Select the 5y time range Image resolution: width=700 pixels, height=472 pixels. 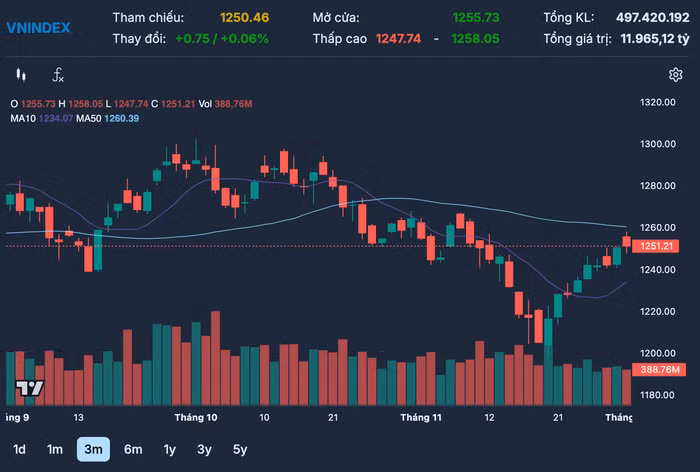[x=239, y=449]
